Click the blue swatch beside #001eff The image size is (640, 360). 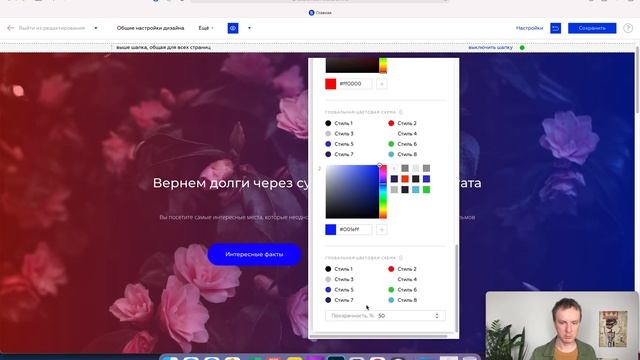[331, 230]
